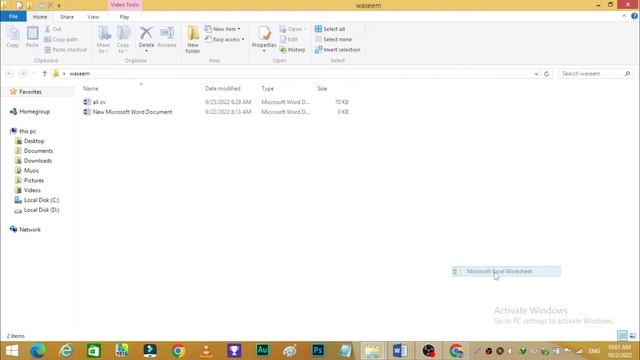Launch Microsoft Edge from taskbar
The height and width of the screenshot is (360, 640).
tap(38, 351)
